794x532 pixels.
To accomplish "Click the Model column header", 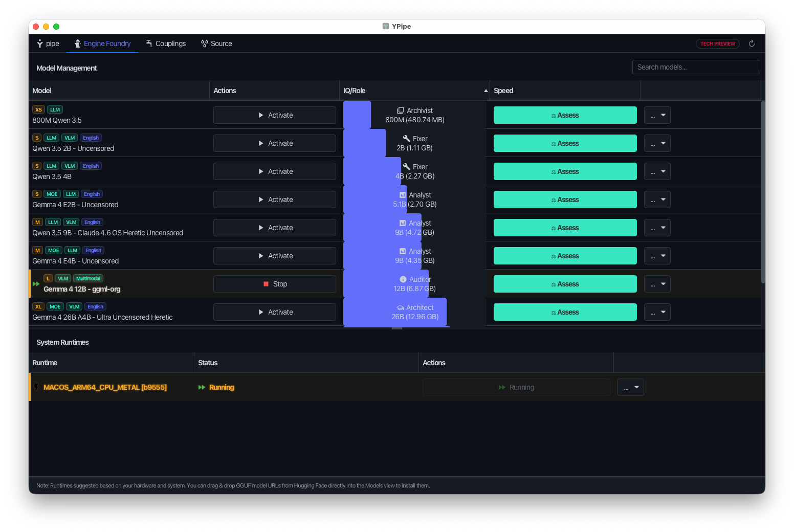I will (119, 91).
